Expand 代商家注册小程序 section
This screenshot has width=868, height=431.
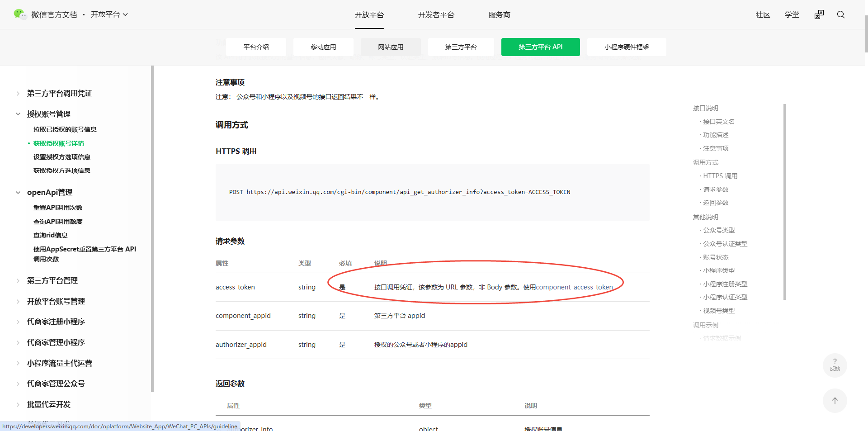56,322
